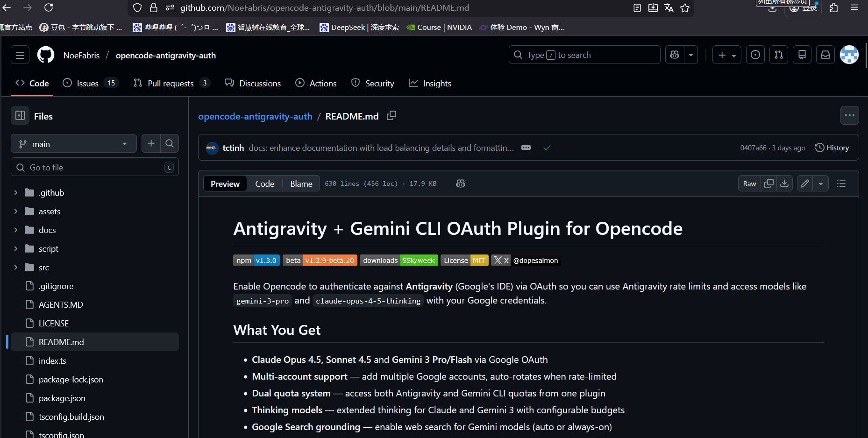The width and height of the screenshot is (868, 438).
Task: Search this repository via magnifier in sidebar
Action: (x=170, y=143)
